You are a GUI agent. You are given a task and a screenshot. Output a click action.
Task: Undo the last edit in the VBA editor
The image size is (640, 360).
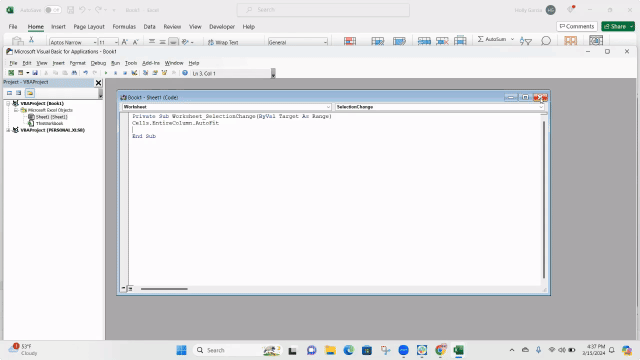85,73
